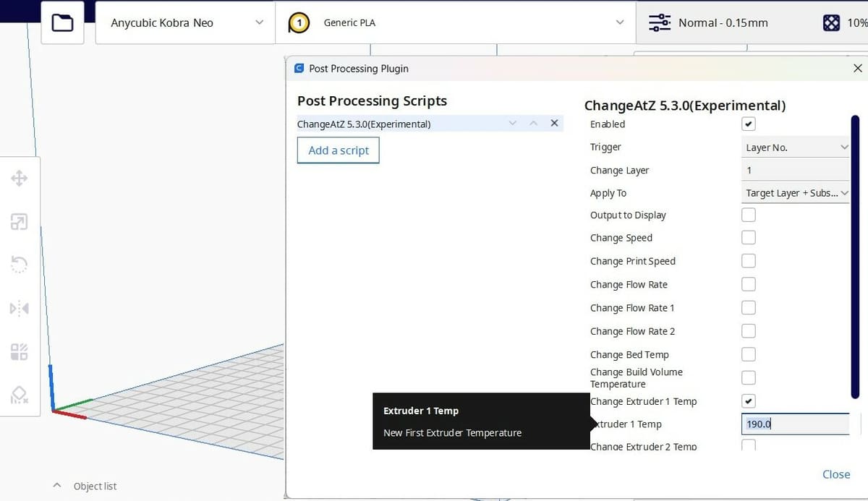Click the Close button in dialog
Viewport: 868px width, 501px height.
coord(836,474)
